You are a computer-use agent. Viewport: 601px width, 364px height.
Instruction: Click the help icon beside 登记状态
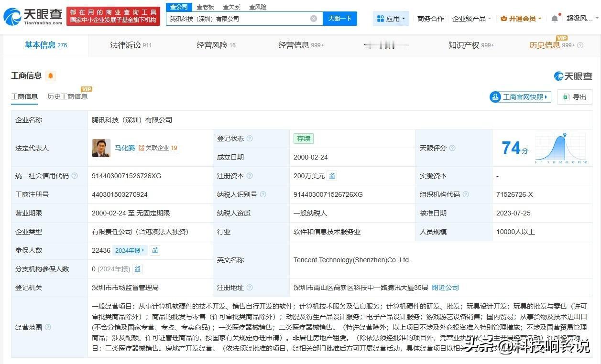pos(250,139)
